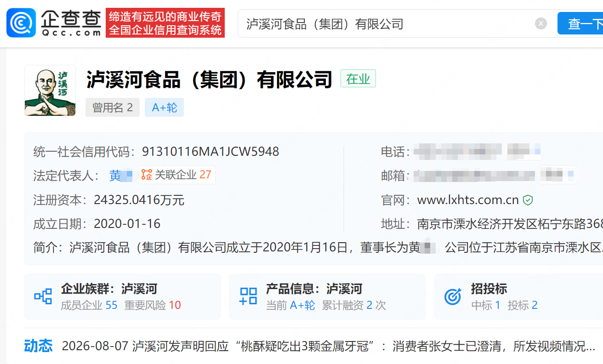
Task: Clear the search box with the X icon
Action: click(541, 23)
